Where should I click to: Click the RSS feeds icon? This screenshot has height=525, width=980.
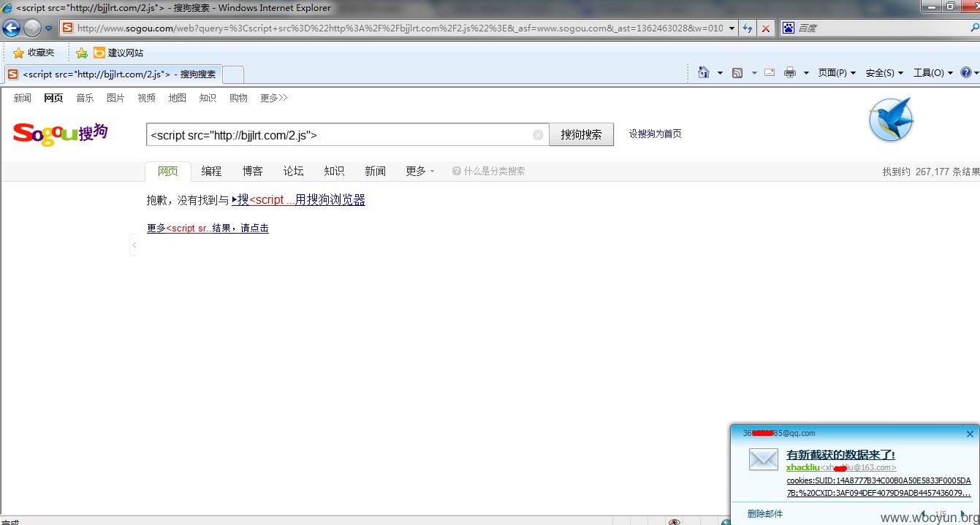point(737,72)
